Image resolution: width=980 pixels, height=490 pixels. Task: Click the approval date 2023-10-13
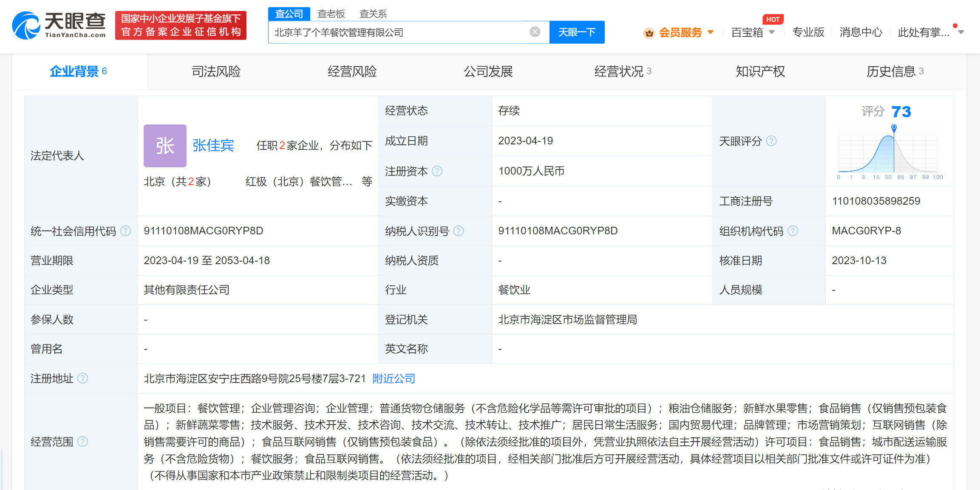859,260
